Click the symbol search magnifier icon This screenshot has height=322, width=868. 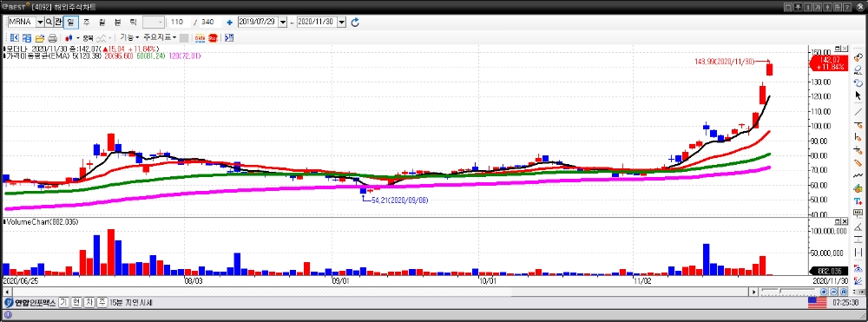(49, 22)
